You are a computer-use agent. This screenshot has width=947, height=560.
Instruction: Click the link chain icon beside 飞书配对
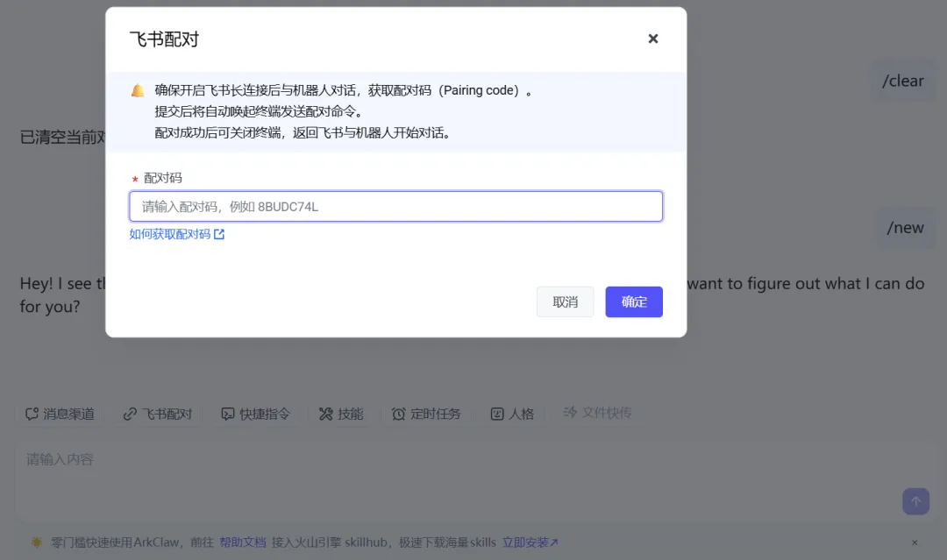[x=130, y=414]
